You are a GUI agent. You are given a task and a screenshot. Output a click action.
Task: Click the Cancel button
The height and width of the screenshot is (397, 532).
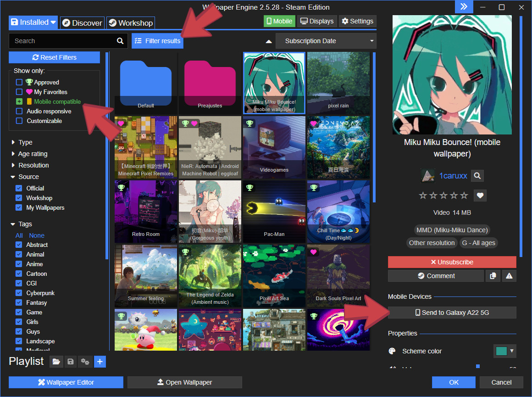tap(501, 382)
